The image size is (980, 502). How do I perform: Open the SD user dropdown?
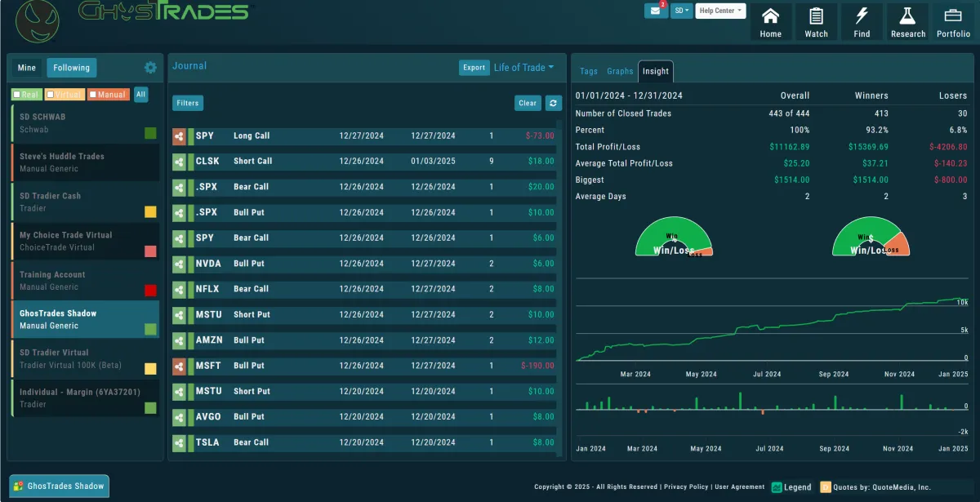click(x=682, y=11)
